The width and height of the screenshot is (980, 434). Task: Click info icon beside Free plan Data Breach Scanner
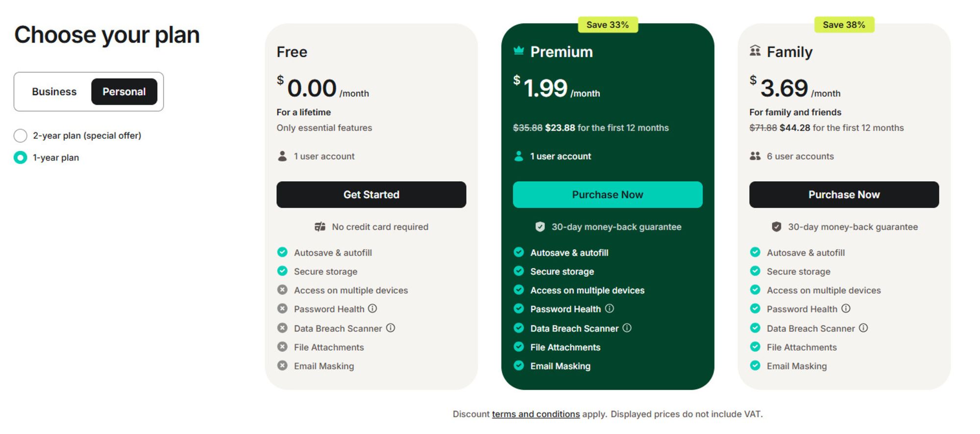(391, 328)
